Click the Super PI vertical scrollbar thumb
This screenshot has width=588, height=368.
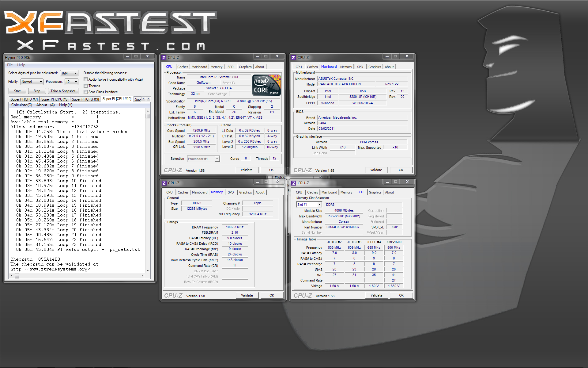click(x=148, y=116)
